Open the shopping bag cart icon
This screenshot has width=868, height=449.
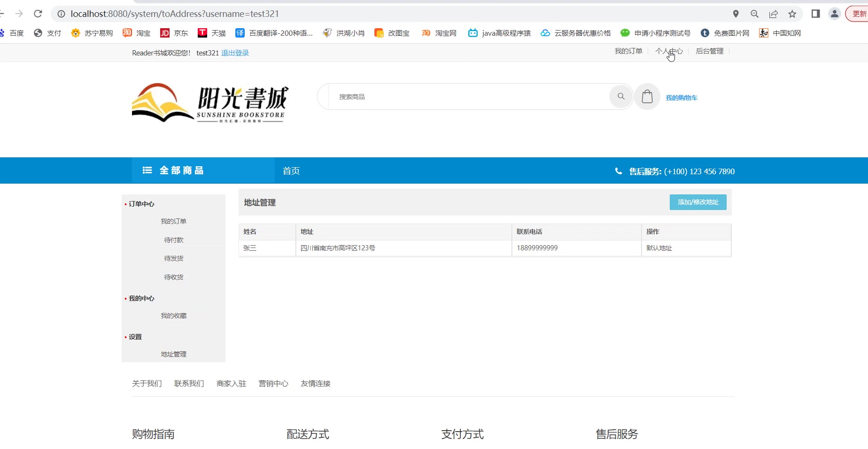point(647,97)
